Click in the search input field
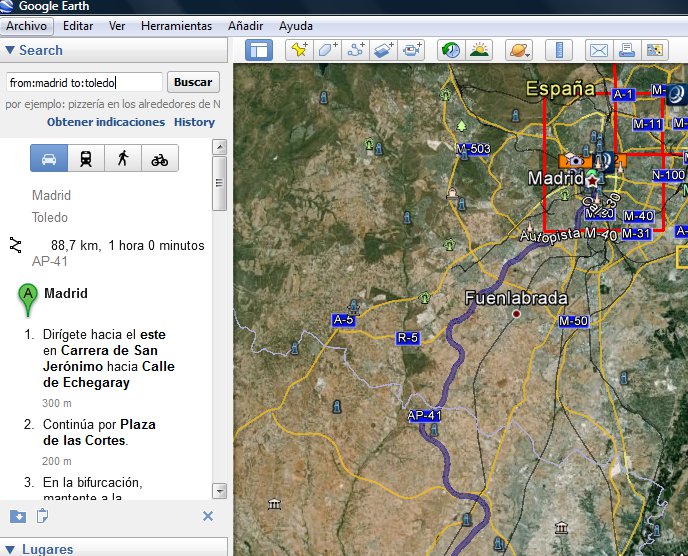This screenshot has width=688, height=556. click(84, 83)
